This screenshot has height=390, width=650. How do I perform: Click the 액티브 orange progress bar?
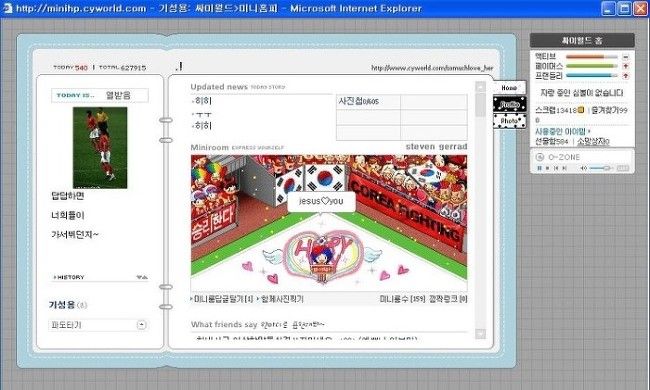click(592, 57)
